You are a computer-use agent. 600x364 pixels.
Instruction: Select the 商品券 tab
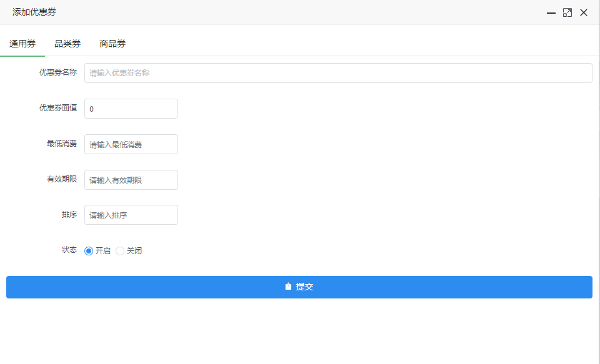tap(112, 44)
